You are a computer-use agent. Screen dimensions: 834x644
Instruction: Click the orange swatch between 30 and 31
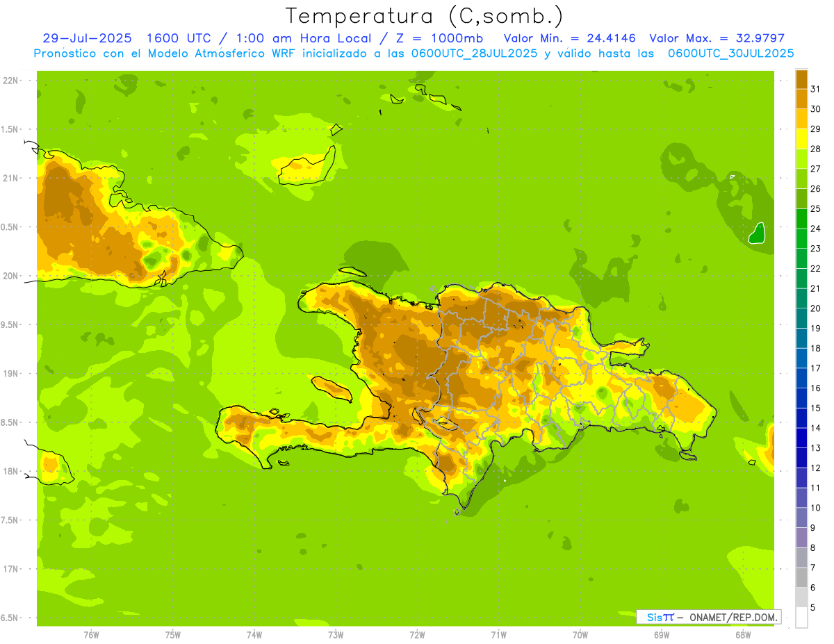(801, 99)
